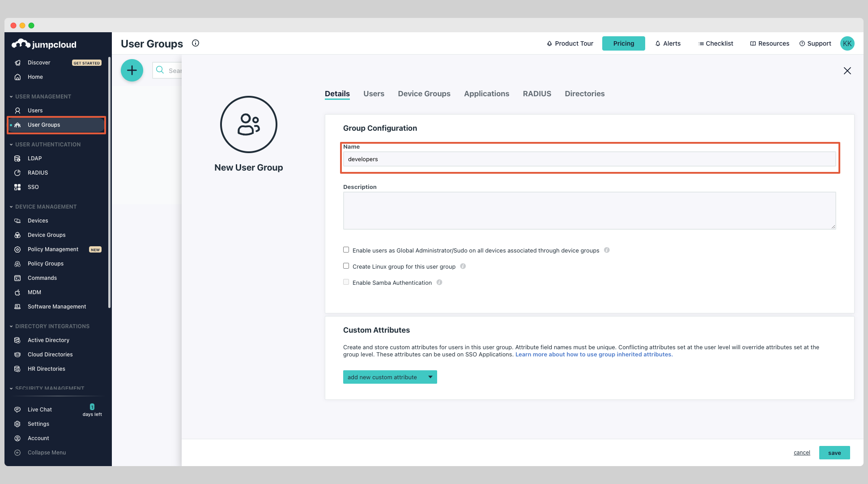
Task: Enable users as Global Administrator/Sudo checkbox
Action: pyautogui.click(x=346, y=249)
